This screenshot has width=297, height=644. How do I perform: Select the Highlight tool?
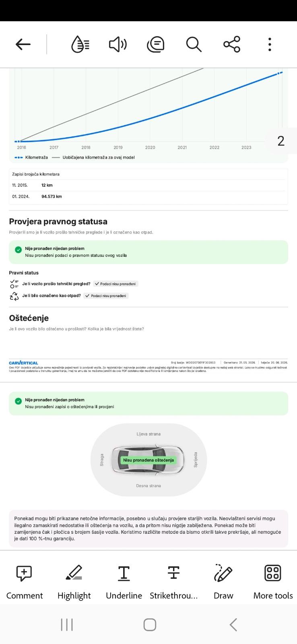click(74, 582)
